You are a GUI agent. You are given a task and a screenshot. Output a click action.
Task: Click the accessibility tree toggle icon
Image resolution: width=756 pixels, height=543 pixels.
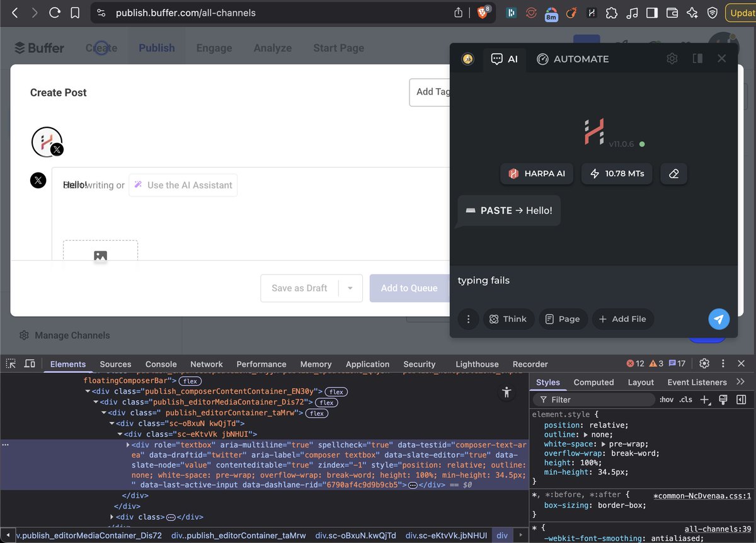tap(506, 392)
